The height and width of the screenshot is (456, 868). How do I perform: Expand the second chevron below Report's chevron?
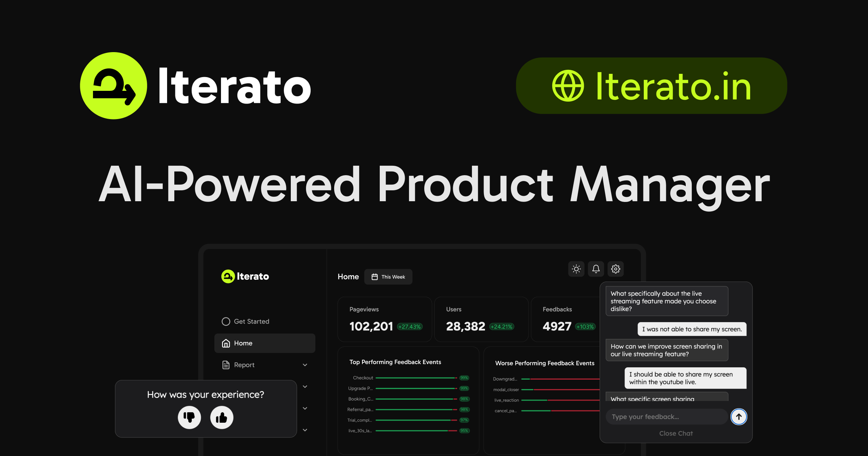[x=305, y=408]
